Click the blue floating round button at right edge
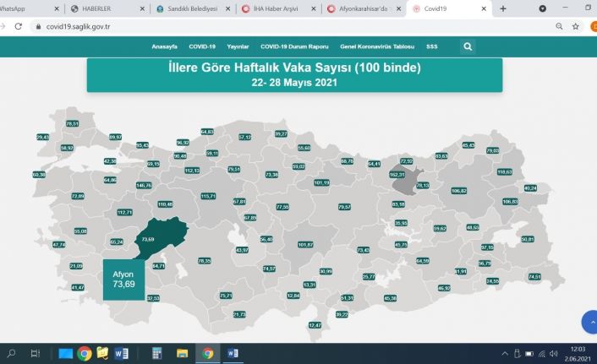This screenshot has width=597, height=364. point(589,322)
